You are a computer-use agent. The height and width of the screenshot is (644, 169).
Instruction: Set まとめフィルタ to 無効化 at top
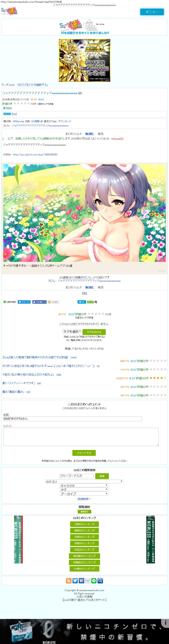89,134
